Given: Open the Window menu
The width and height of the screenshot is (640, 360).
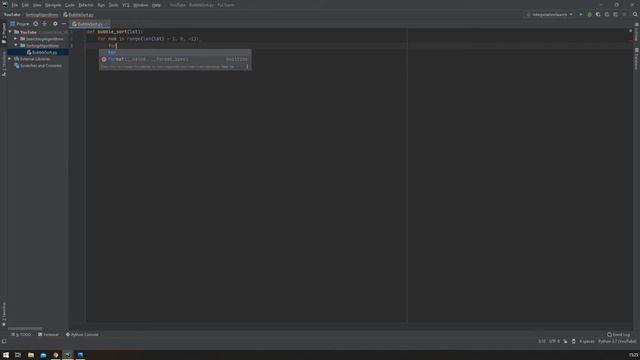Looking at the screenshot, I should click(x=141, y=5).
